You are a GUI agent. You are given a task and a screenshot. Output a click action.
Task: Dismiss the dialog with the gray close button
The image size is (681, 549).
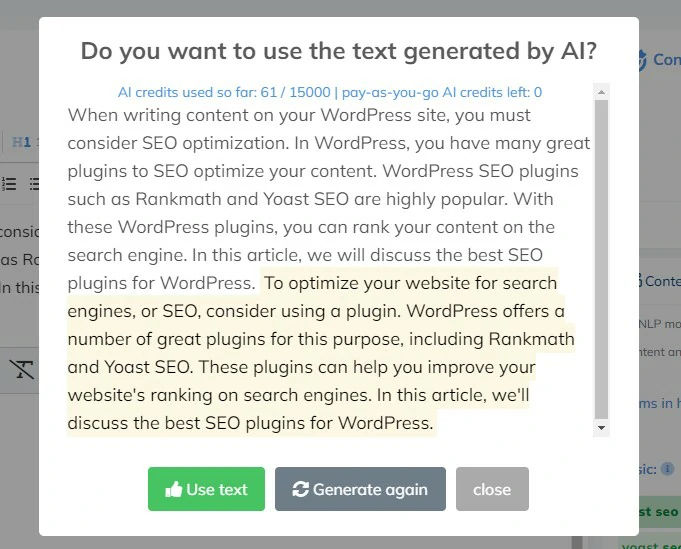(x=493, y=489)
